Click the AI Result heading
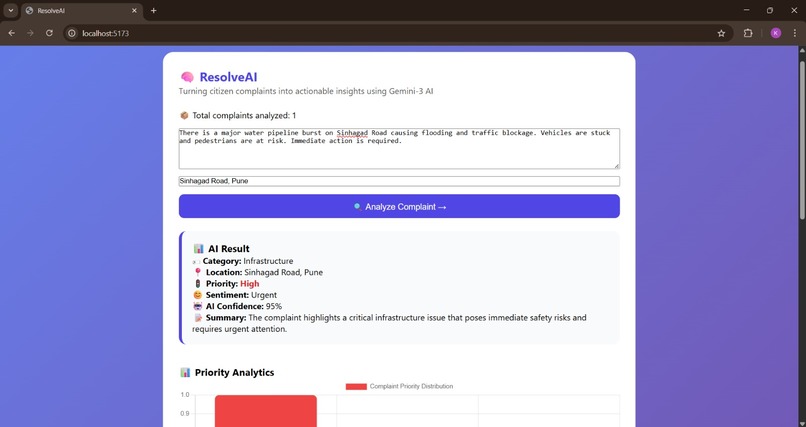 pyautogui.click(x=229, y=249)
